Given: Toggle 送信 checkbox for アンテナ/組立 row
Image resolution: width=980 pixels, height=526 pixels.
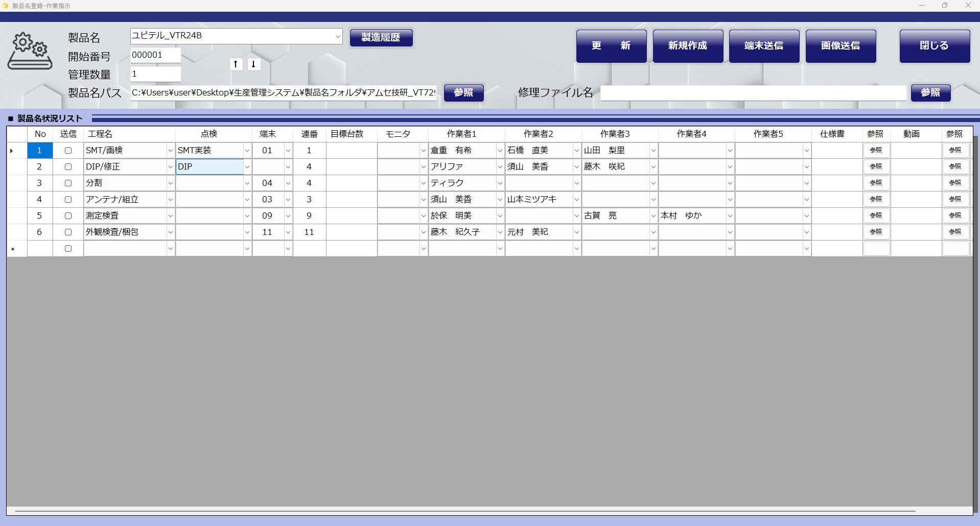Looking at the screenshot, I should 68,200.
